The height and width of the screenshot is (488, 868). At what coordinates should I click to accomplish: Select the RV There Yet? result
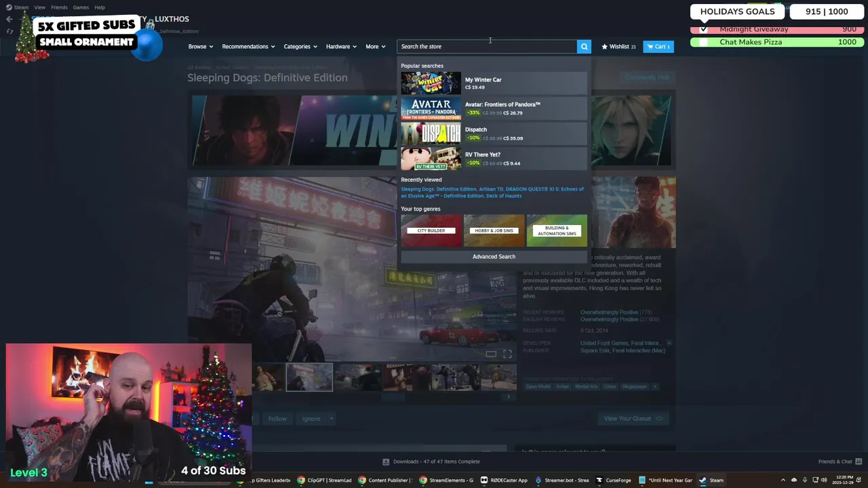pos(494,159)
